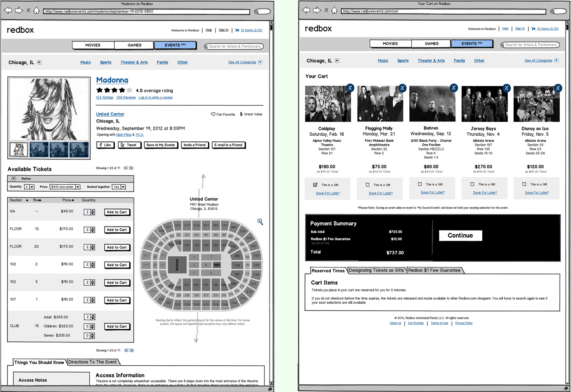Add the section 107 row 1 ticket to cart
This screenshot has height=392, width=571.
(117, 300)
